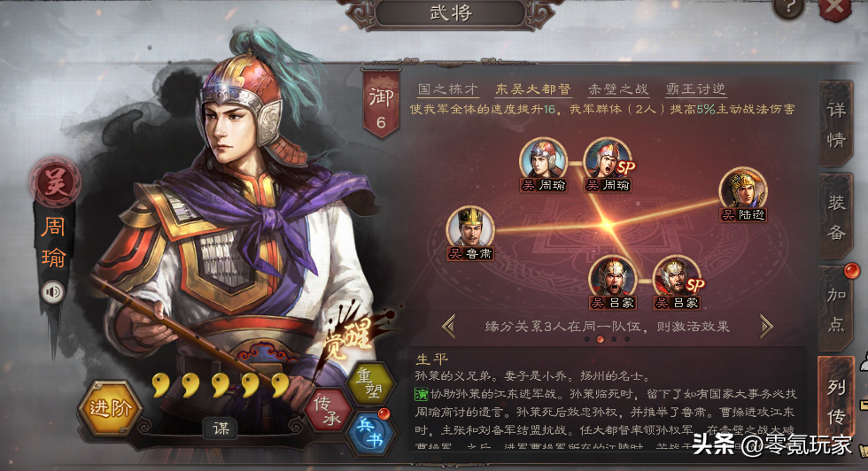This screenshot has height=471, width=868.
Task: Open the 兵书 blue hexagon icon
Action: pos(370,433)
